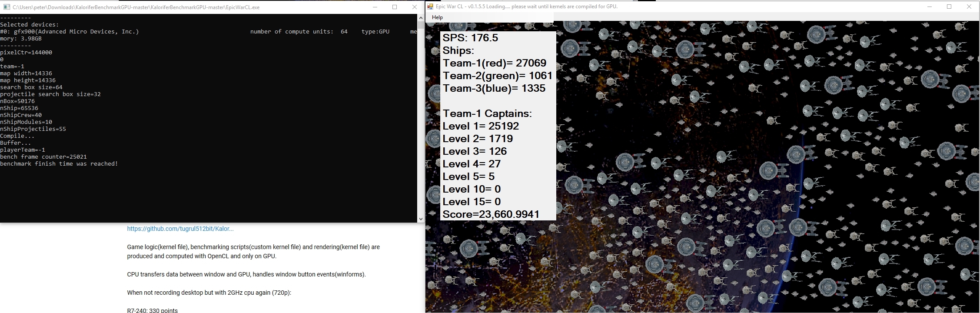Click the Team-1(red)= 27069 line
980x313 pixels.
coord(495,63)
